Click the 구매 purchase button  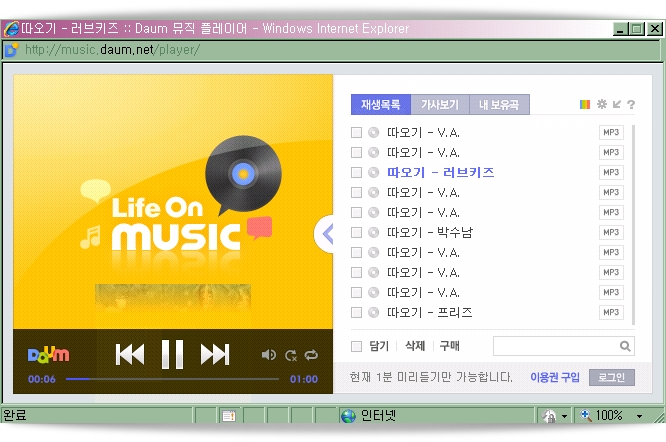click(x=450, y=346)
